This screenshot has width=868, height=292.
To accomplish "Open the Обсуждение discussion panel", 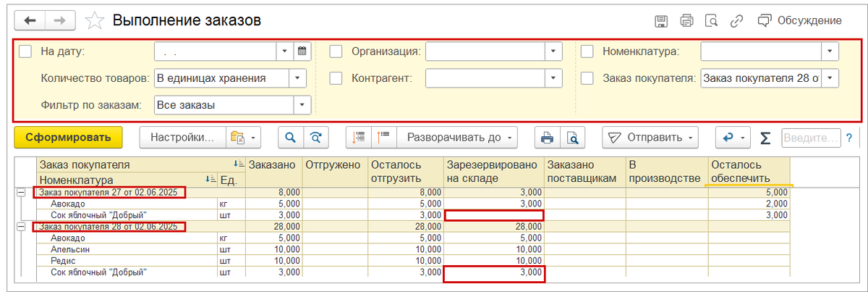I will pos(799,20).
